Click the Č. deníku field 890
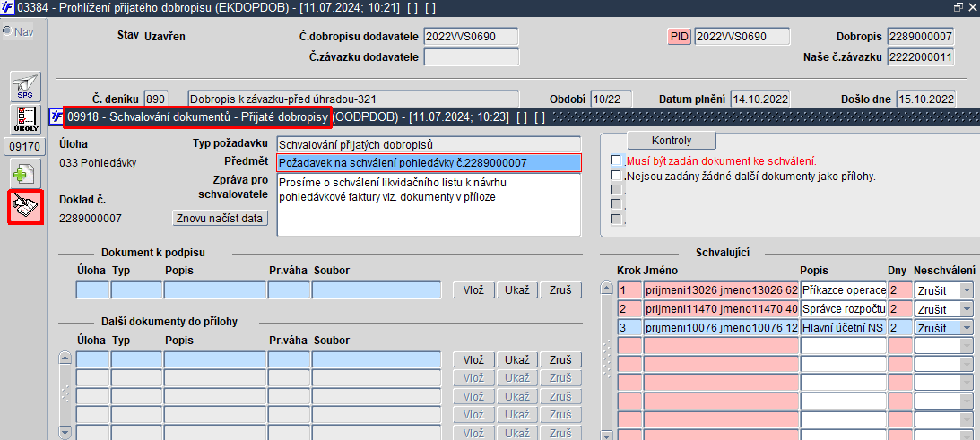Screen dimensions: 980x440 click(156, 99)
